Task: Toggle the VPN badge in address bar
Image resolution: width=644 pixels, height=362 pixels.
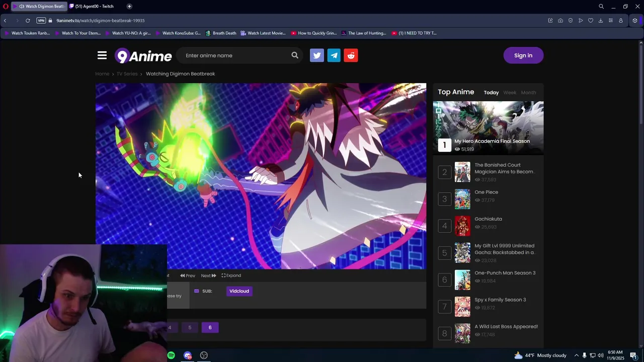Action: tap(41, 21)
